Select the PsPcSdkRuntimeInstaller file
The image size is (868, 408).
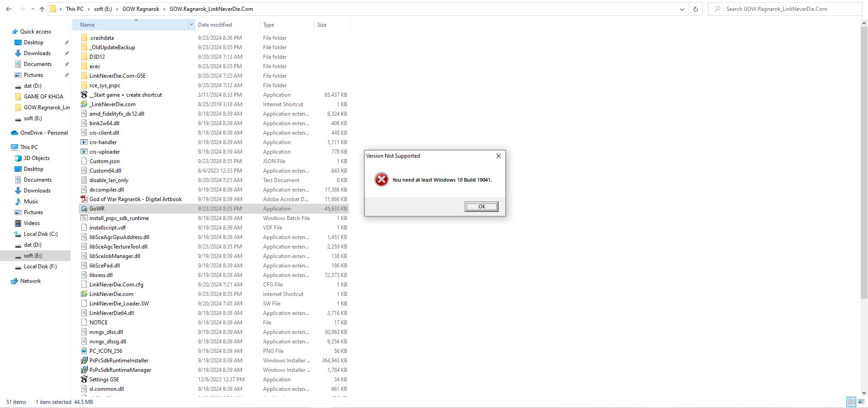coord(118,361)
